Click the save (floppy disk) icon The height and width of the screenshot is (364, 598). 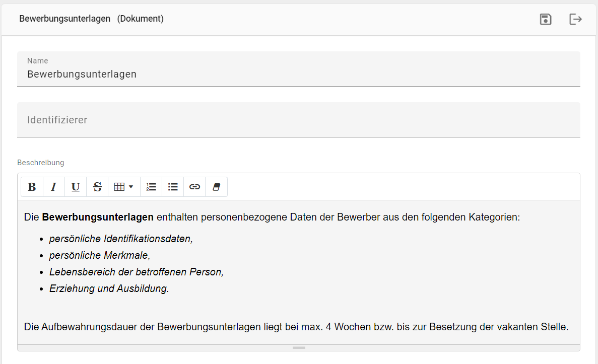point(545,19)
